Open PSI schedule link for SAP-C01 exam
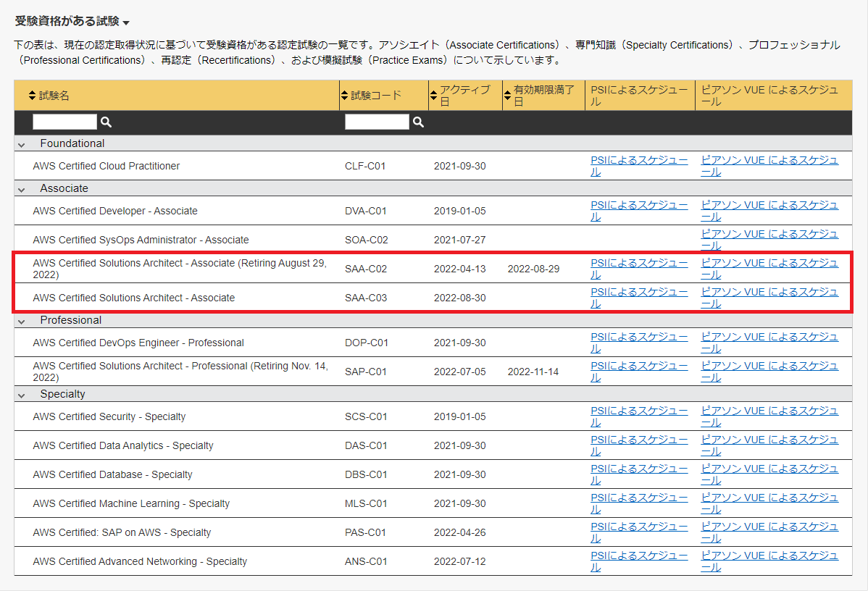Viewport: 868px width, 591px height. click(639, 372)
